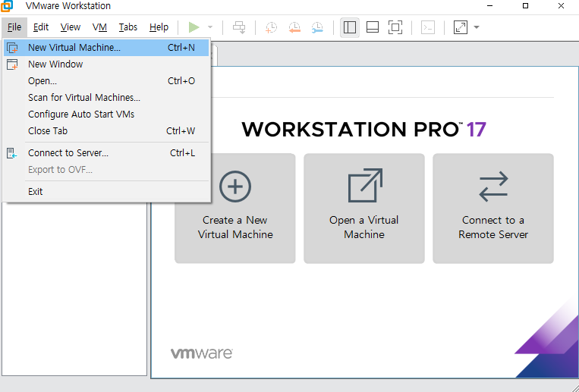Toggle the library sidebar panel icon
The image size is (579, 392).
pos(350,27)
